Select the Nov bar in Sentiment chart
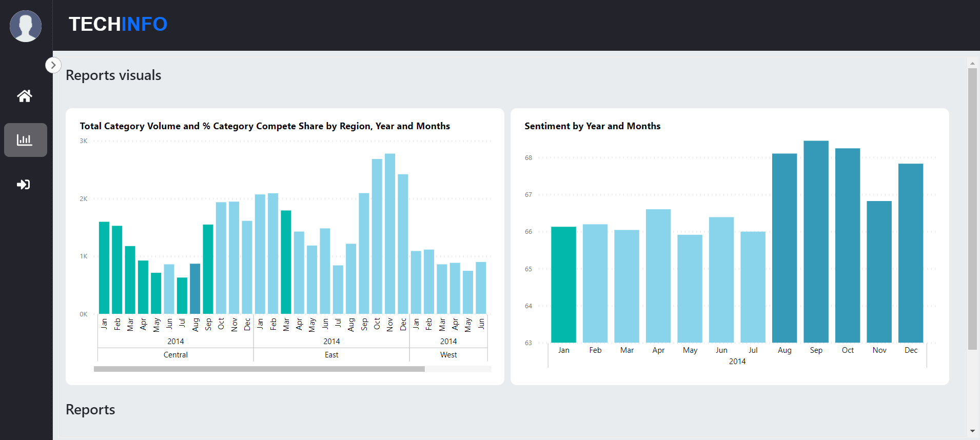 879,271
